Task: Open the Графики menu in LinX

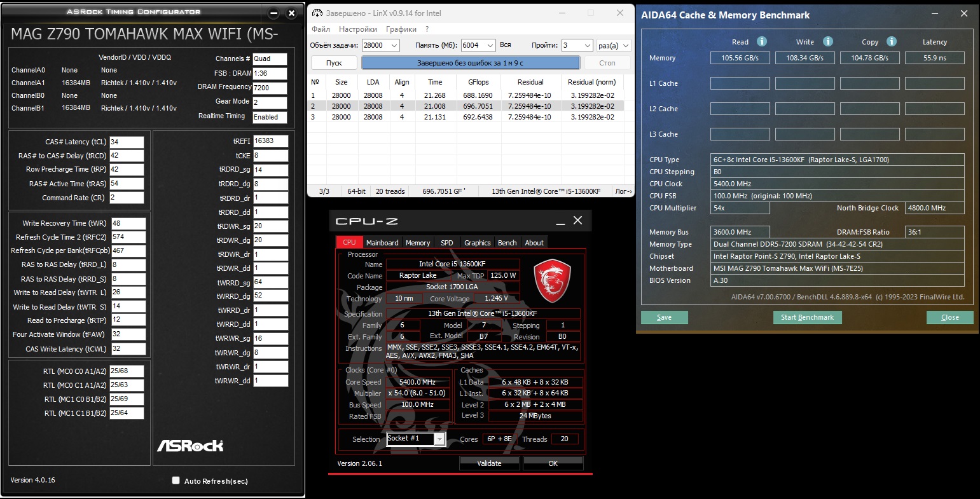Action: click(401, 29)
